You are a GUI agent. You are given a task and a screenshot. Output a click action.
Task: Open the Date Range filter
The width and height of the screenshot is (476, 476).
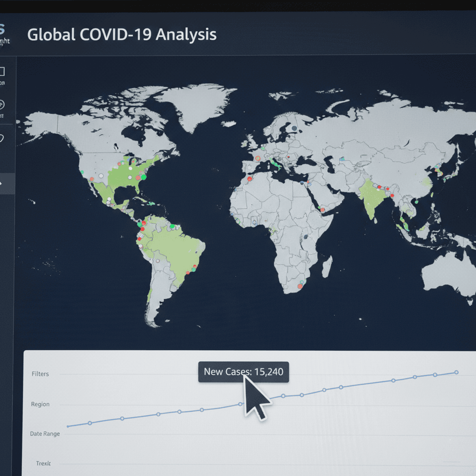45,434
